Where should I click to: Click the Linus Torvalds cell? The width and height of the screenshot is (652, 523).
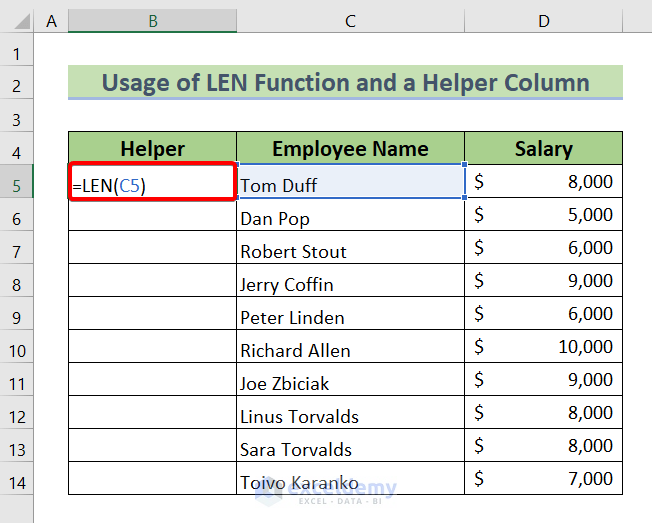pyautogui.click(x=350, y=416)
